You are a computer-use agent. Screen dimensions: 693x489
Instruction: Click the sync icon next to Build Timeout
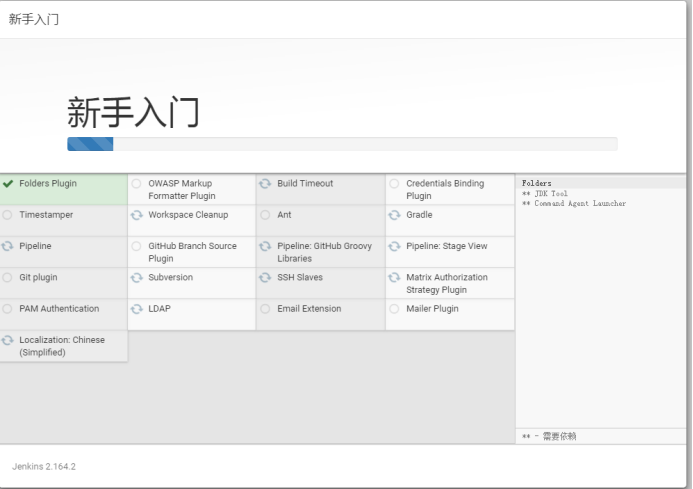coord(265,184)
